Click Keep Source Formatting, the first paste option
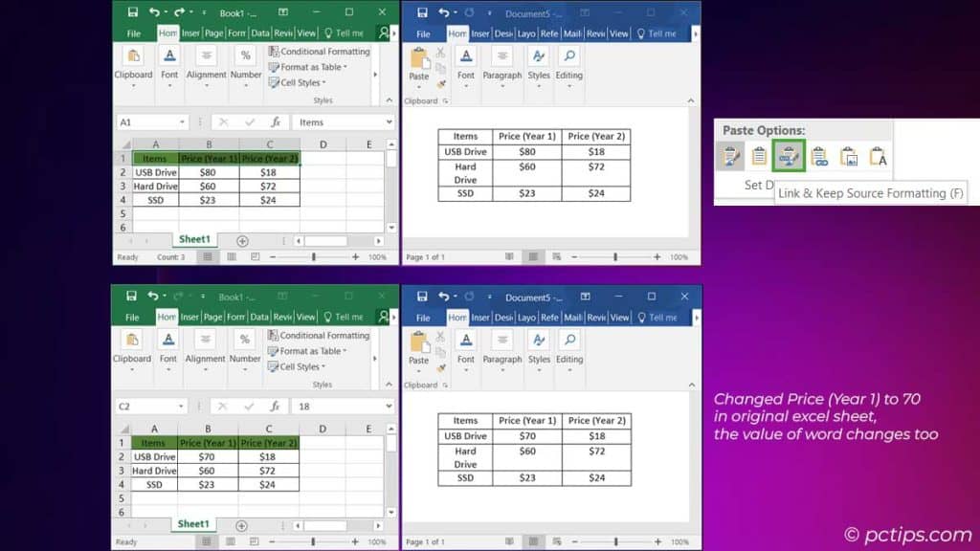 tap(729, 156)
